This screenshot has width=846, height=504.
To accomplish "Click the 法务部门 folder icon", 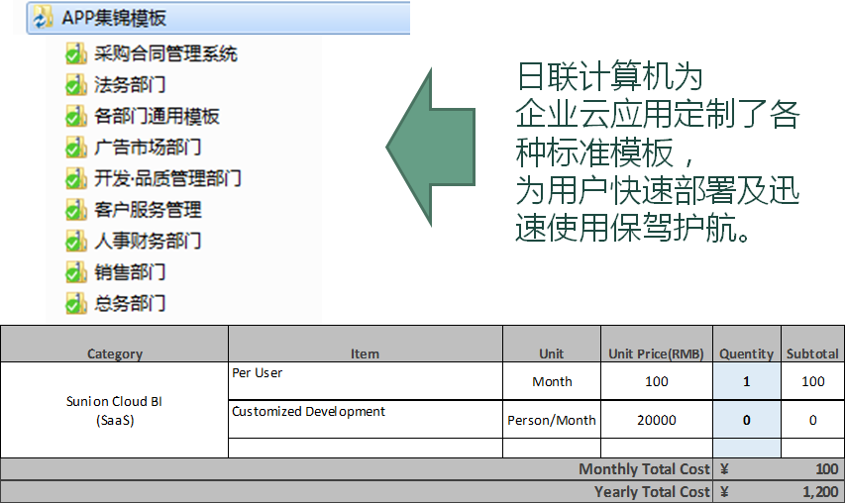I will tap(76, 84).
